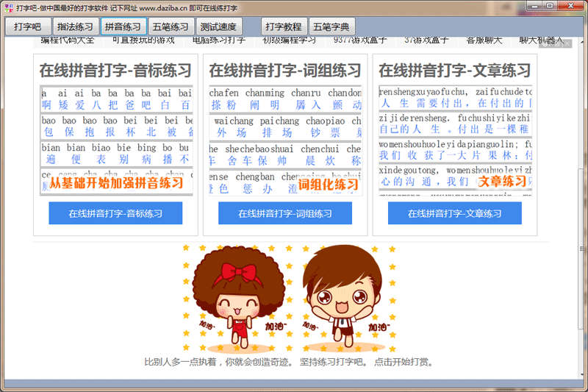Click the 编程代码大全 link

coord(68,40)
